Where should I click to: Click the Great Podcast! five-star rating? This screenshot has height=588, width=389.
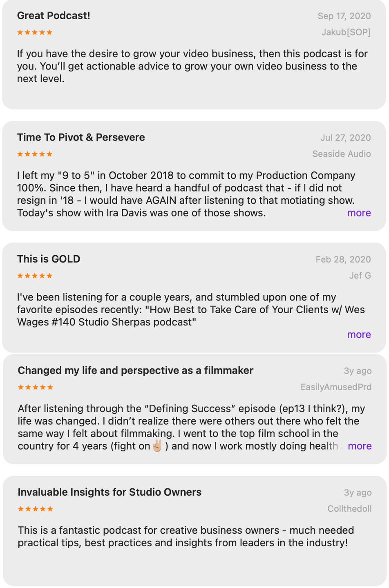coord(35,32)
